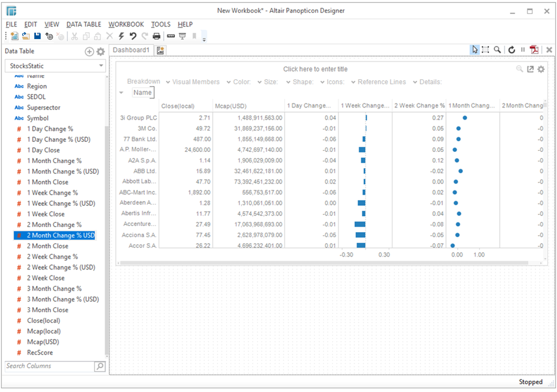Toggle the pause data button
This screenshot has width=557, height=392.
pyautogui.click(x=523, y=50)
